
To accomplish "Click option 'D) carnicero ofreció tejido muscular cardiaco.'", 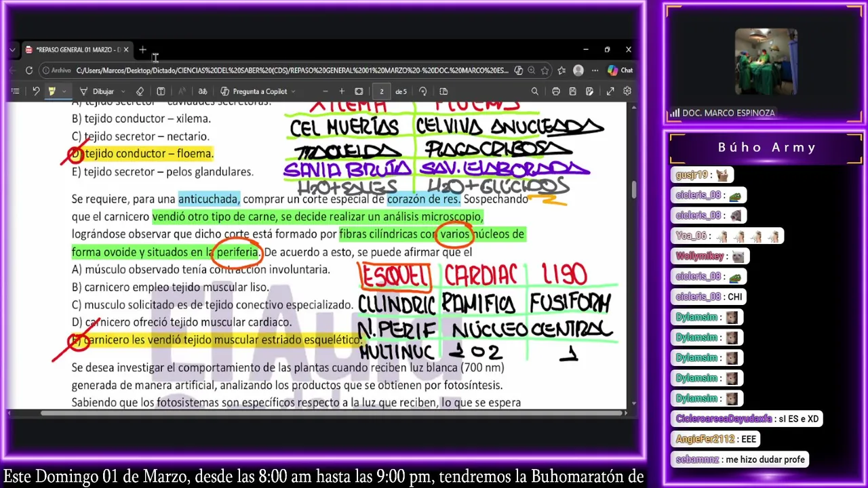I will (x=182, y=323).
